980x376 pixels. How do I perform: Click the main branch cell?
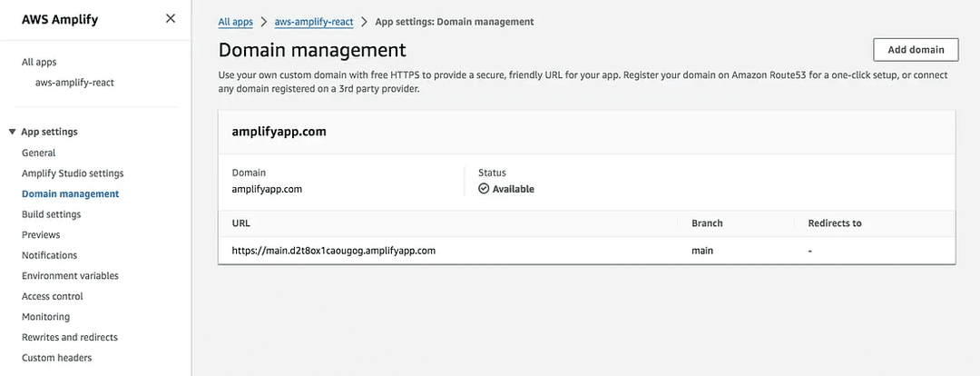pyautogui.click(x=702, y=251)
